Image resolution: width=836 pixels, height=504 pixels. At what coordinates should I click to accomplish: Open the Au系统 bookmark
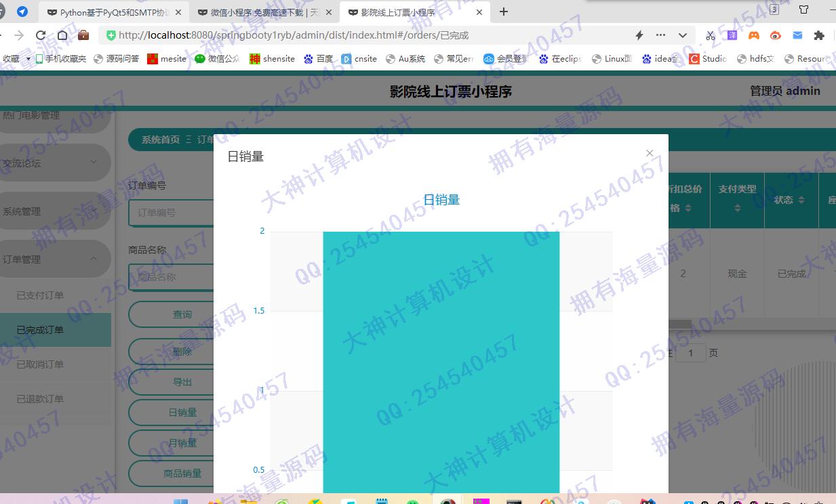405,59
